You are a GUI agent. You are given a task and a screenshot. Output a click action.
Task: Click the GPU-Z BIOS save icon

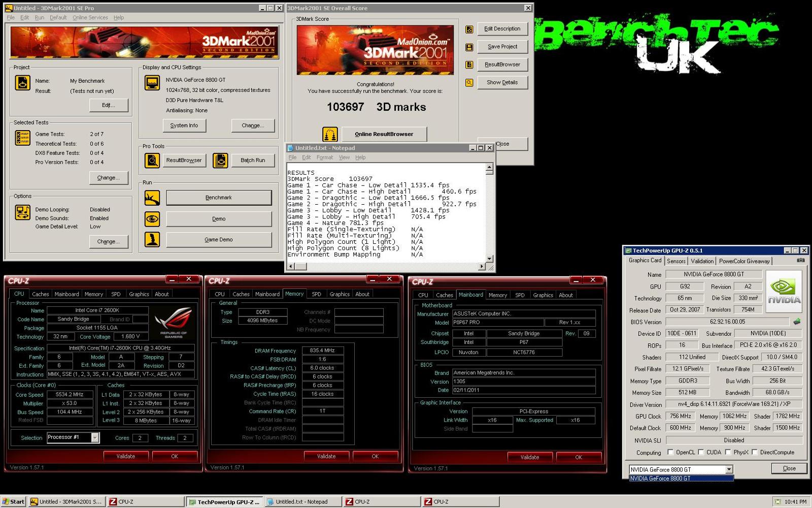[x=797, y=322]
